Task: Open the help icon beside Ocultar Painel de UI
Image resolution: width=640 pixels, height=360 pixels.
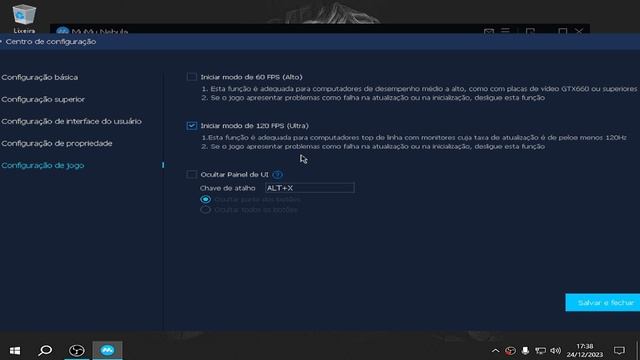Action: click(278, 175)
